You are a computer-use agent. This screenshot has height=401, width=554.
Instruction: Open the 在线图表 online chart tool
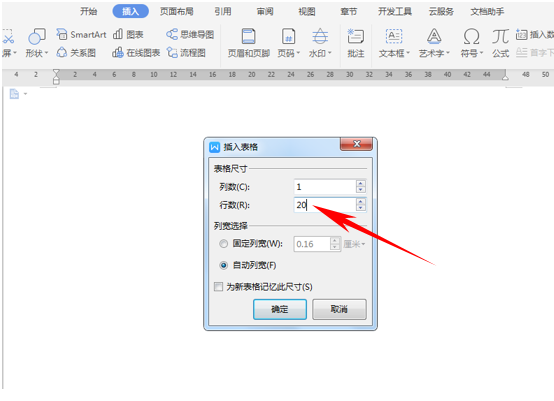pos(136,53)
